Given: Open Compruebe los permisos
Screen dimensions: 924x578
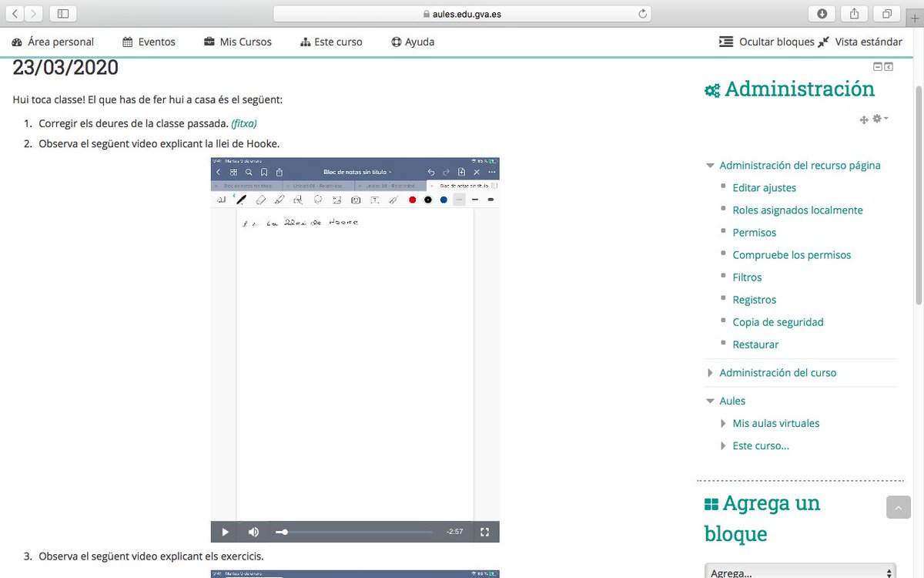Looking at the screenshot, I should (792, 255).
